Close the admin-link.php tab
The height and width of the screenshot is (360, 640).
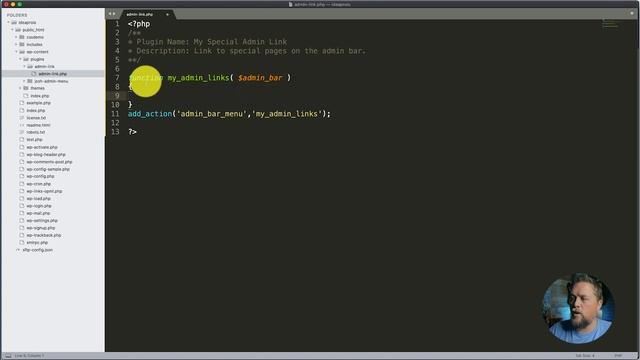(167, 14)
